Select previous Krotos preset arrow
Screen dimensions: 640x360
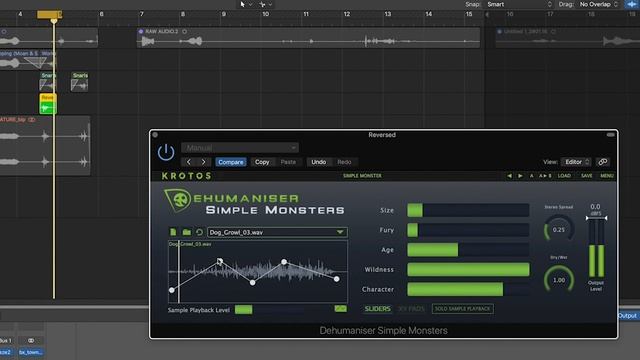tap(509, 176)
